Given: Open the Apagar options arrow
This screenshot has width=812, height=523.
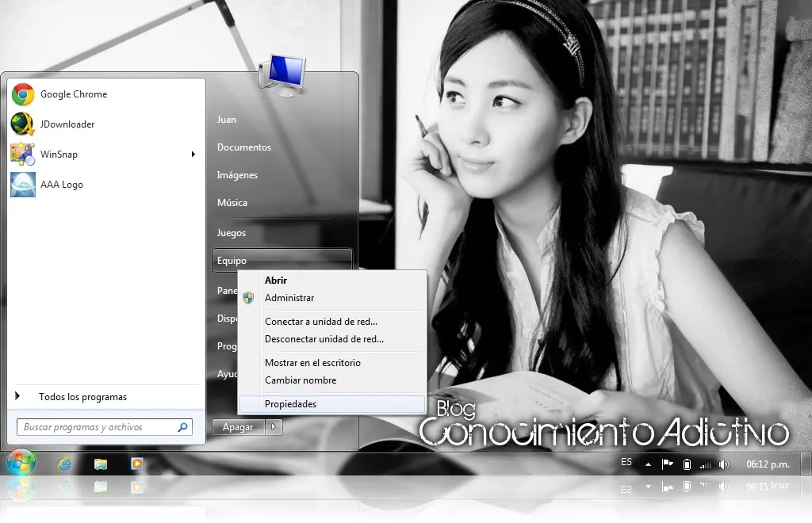Looking at the screenshot, I should pos(274,427).
